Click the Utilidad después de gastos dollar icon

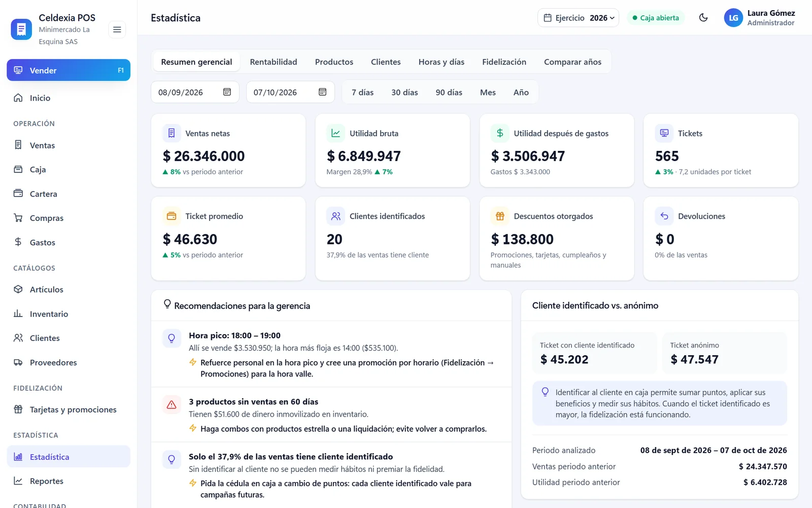tap(500, 133)
